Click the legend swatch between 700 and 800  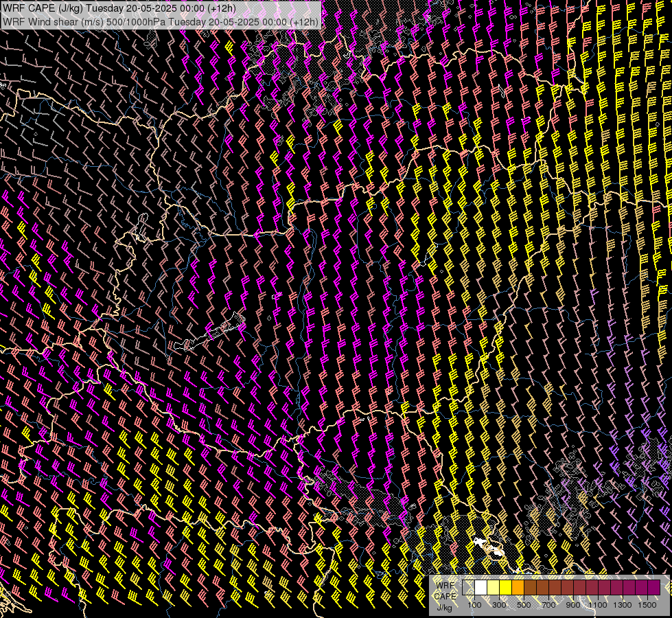[x=555, y=587]
